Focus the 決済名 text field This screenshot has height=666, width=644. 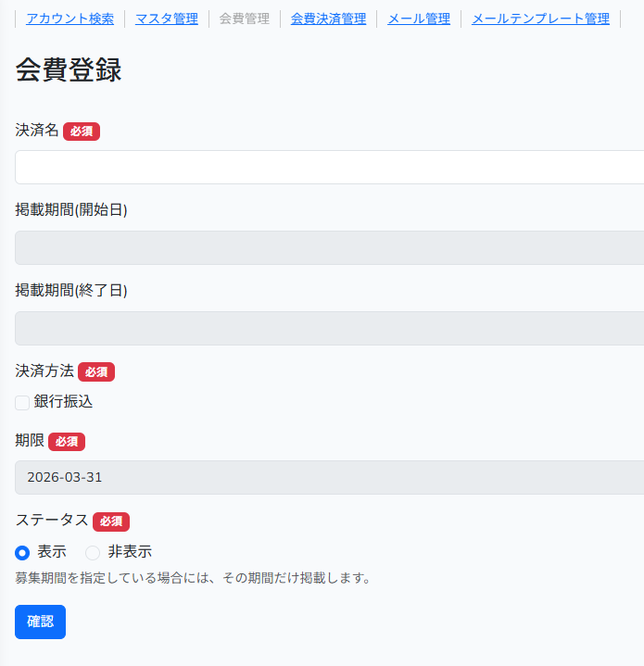329,167
